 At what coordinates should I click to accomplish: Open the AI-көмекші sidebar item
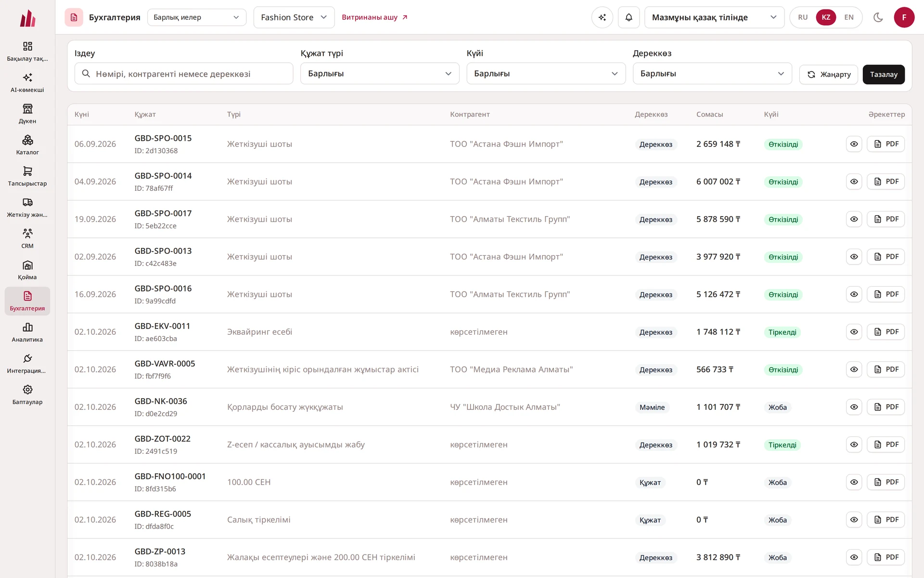(27, 82)
